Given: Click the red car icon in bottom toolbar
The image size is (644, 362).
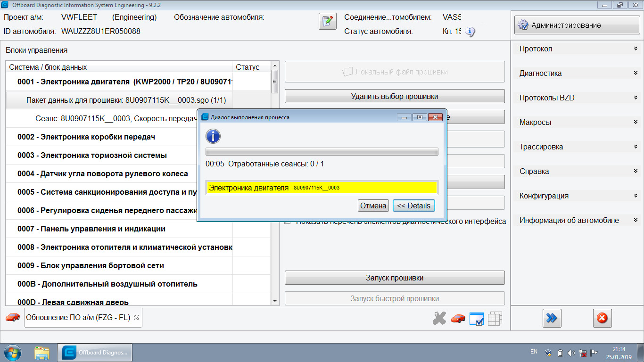Looking at the screenshot, I should click(458, 319).
